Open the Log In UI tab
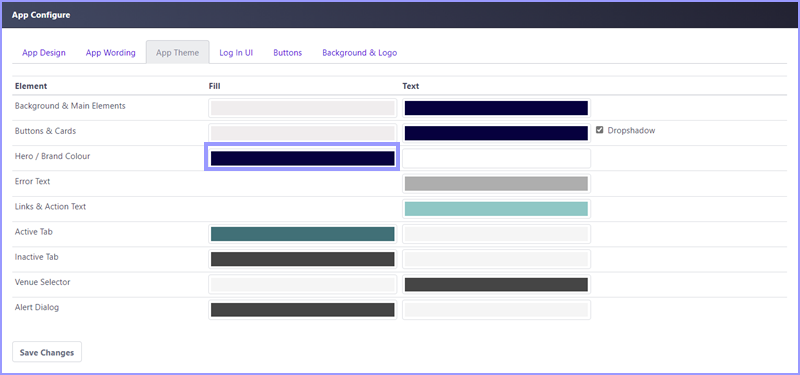Image resolution: width=800 pixels, height=375 pixels. (236, 53)
